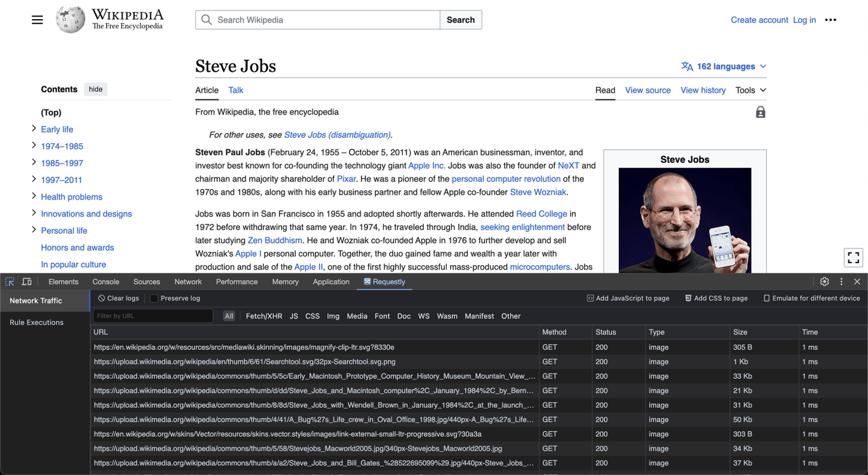Open the Steve Wozniak article link
Screen dimensions: 868x475
pyautogui.click(x=538, y=192)
